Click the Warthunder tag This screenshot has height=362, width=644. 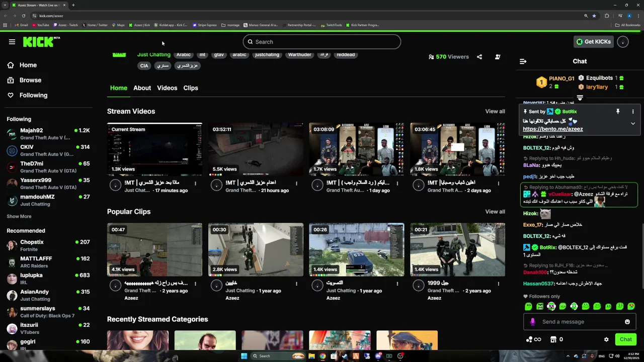tap(300, 55)
